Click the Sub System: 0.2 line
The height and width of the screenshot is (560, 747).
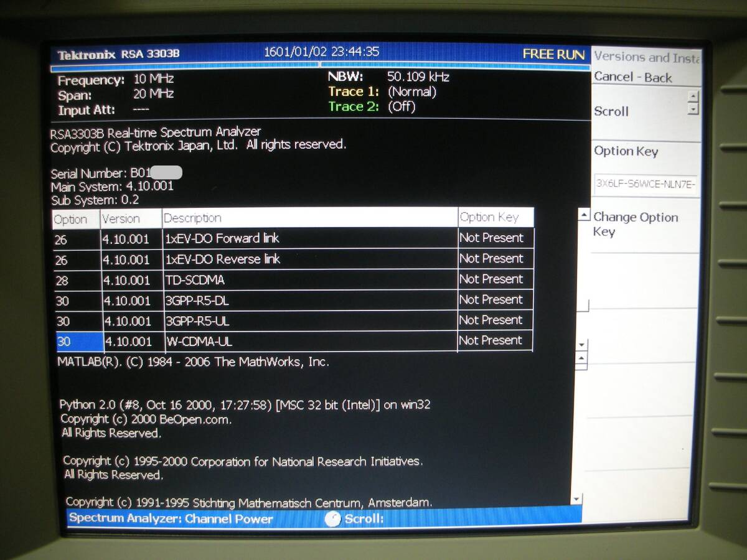pos(95,200)
